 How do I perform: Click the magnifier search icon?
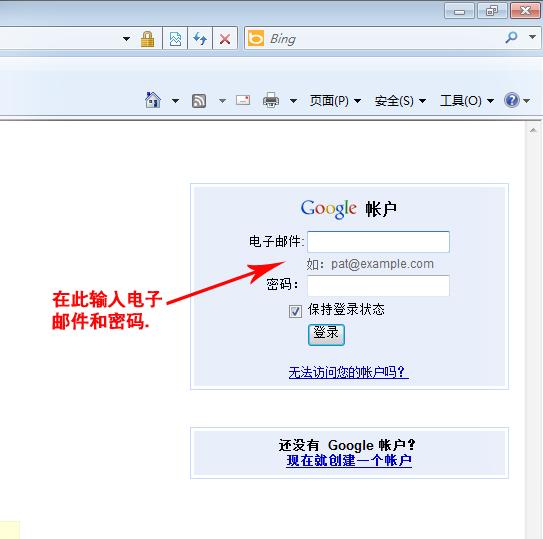[511, 37]
